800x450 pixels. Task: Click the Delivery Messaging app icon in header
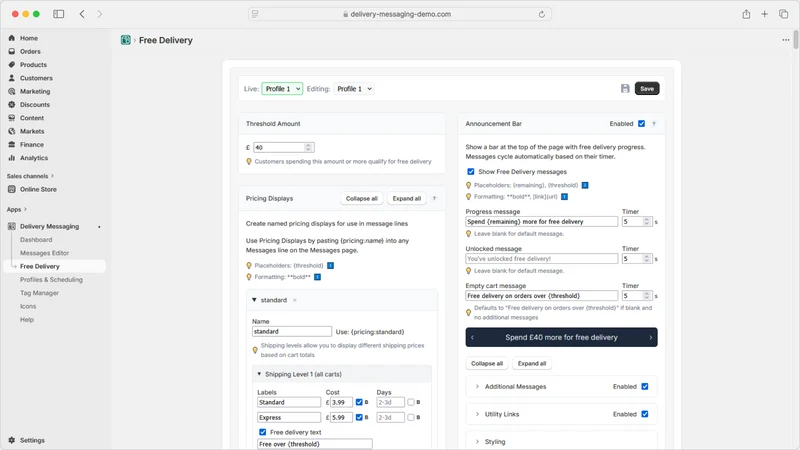[x=126, y=40]
